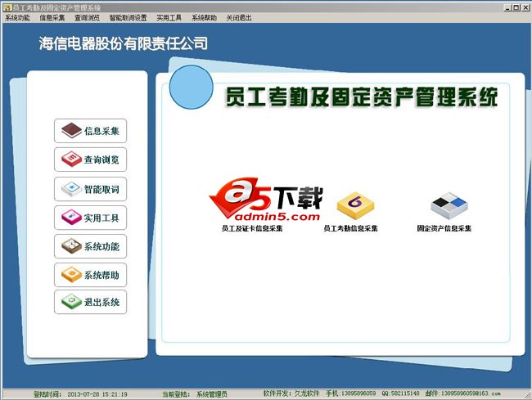Screen dimensions: 532x400
Task: Maximize the application window
Action: (516, 7)
